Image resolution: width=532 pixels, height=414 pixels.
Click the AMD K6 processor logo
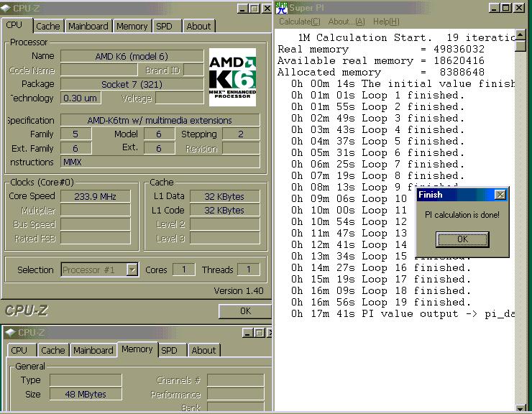pyautogui.click(x=232, y=77)
